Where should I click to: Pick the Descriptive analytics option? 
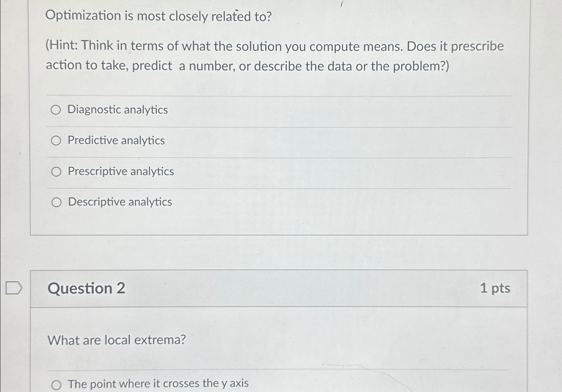click(x=56, y=202)
